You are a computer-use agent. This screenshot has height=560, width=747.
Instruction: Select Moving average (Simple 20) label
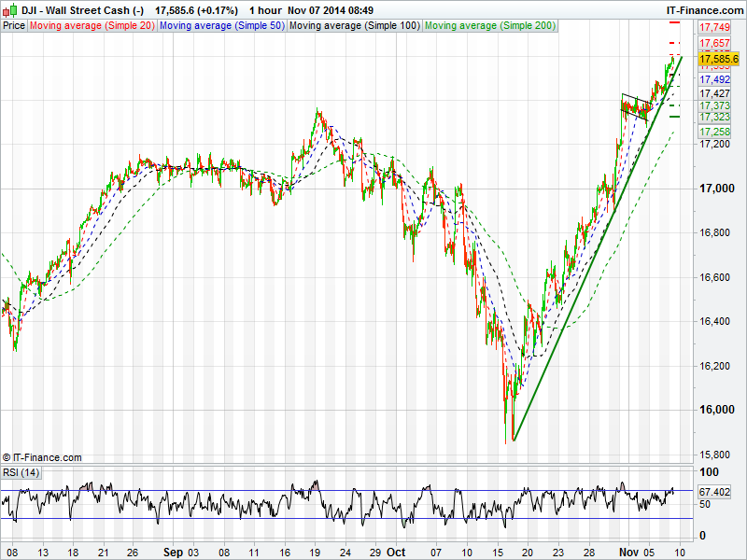point(92,26)
